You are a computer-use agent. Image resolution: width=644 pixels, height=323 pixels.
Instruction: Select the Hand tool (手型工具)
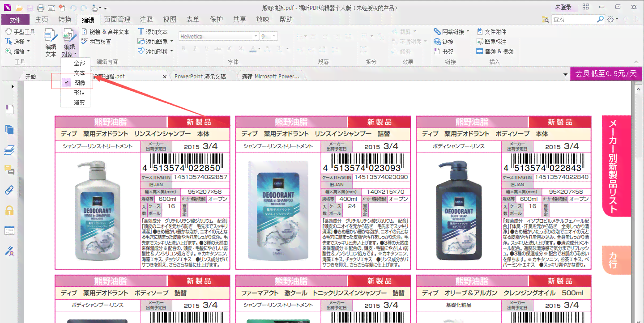pyautogui.click(x=20, y=32)
